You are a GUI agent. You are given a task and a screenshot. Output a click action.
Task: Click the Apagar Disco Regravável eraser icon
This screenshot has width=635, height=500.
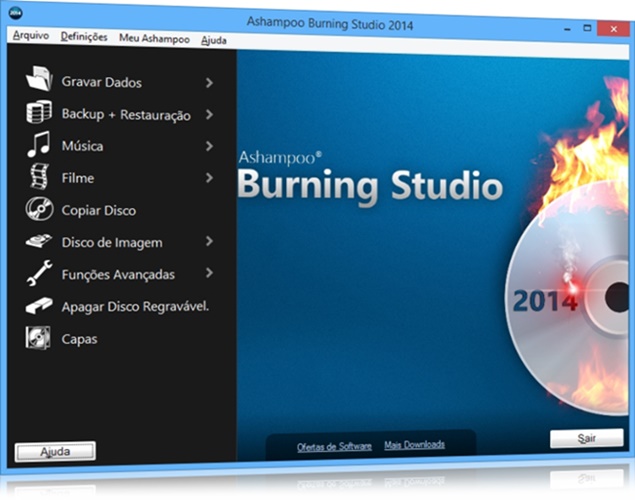point(39,306)
